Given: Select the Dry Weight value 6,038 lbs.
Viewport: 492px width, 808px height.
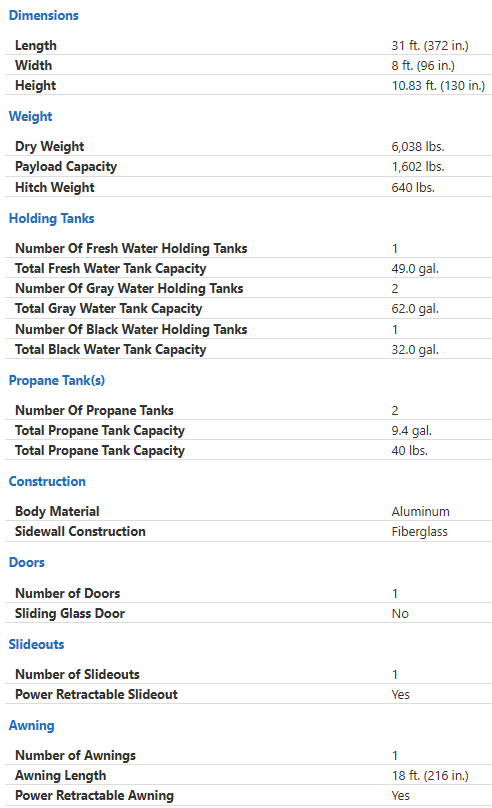Looking at the screenshot, I should (418, 146).
